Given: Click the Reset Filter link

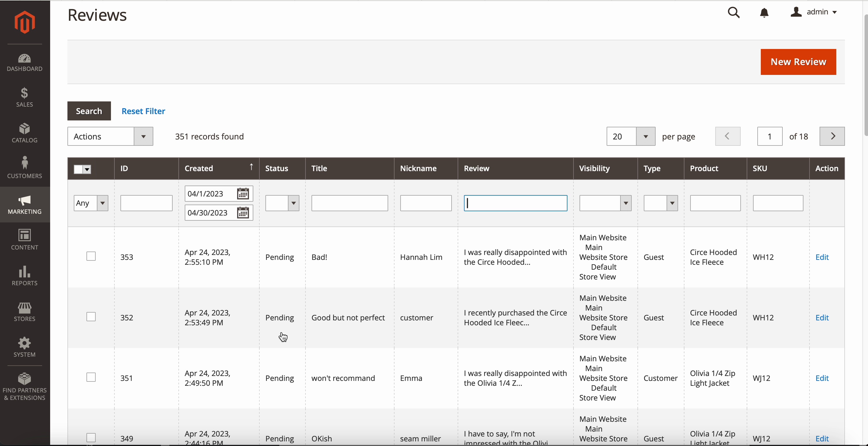Looking at the screenshot, I should click(143, 111).
